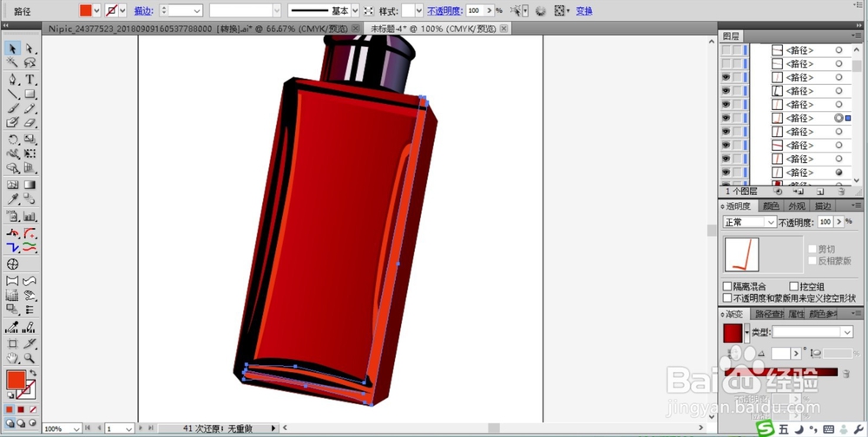Screen dimensions: 868x437
Task: Select the Line Segment tool
Action: pos(13,94)
